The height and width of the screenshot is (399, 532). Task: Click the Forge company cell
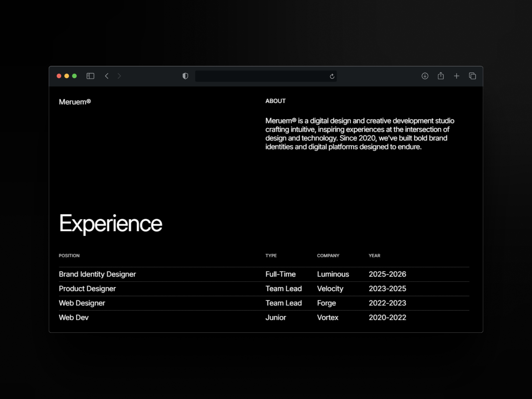tap(327, 303)
